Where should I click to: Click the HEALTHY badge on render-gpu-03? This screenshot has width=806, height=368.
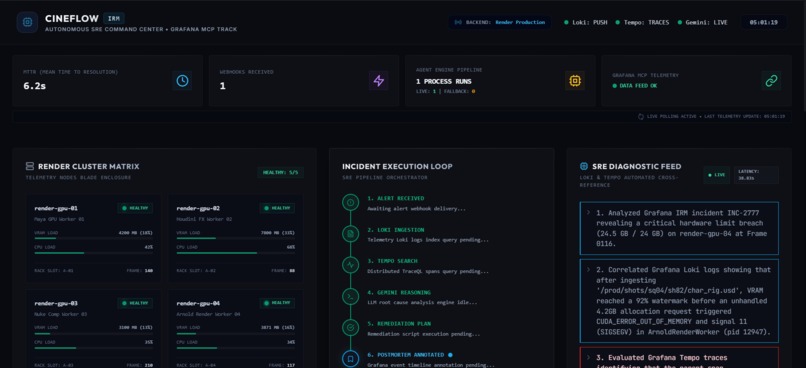136,303
